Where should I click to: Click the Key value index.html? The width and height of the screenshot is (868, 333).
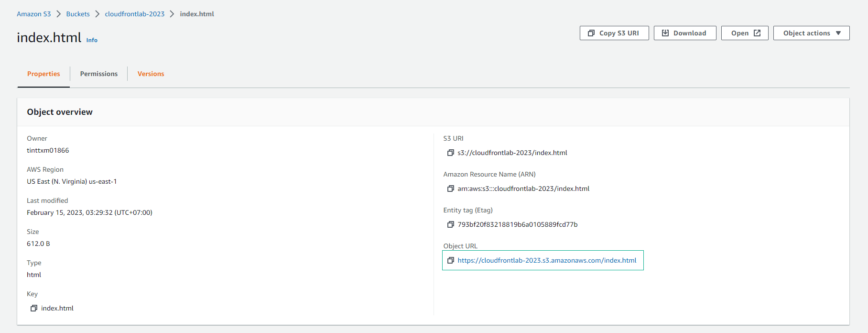[57, 308]
